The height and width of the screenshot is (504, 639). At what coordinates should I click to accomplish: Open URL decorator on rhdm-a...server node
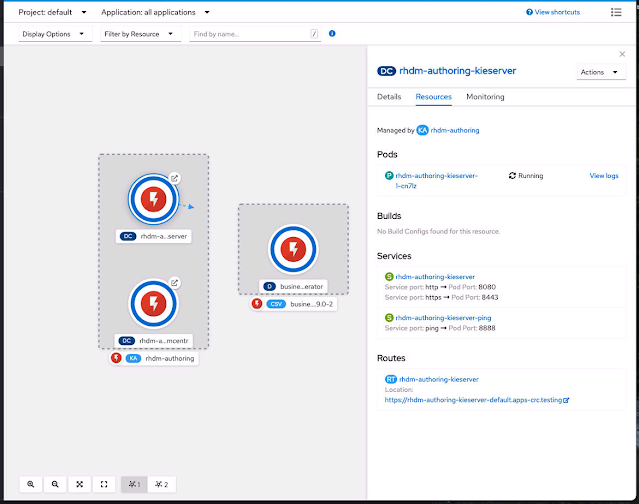coord(174,178)
